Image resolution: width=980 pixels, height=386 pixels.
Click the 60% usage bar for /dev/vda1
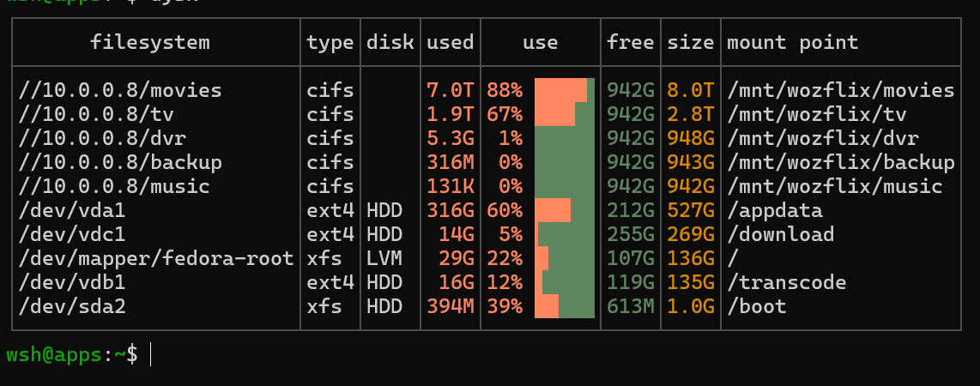click(565, 210)
